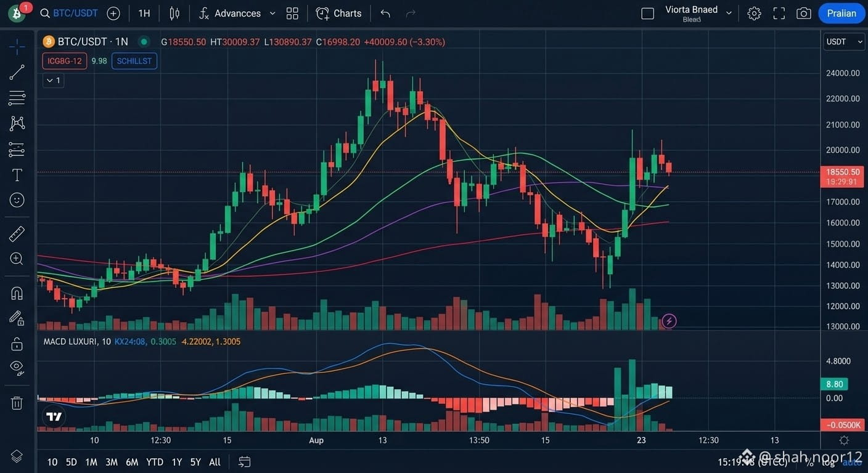The height and width of the screenshot is (473, 868).
Task: Open chart settings gear icon
Action: pos(754,13)
